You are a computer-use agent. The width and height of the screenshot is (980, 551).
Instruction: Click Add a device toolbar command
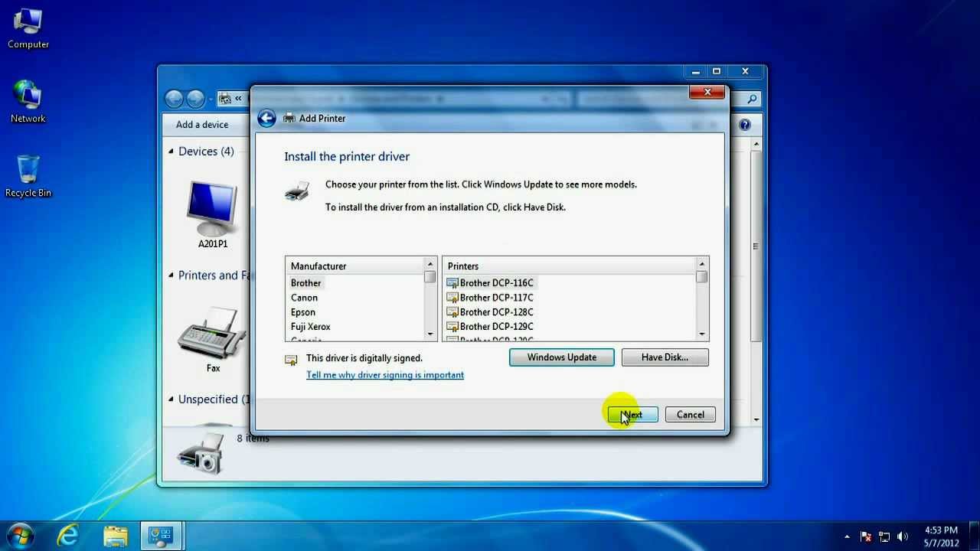point(202,125)
